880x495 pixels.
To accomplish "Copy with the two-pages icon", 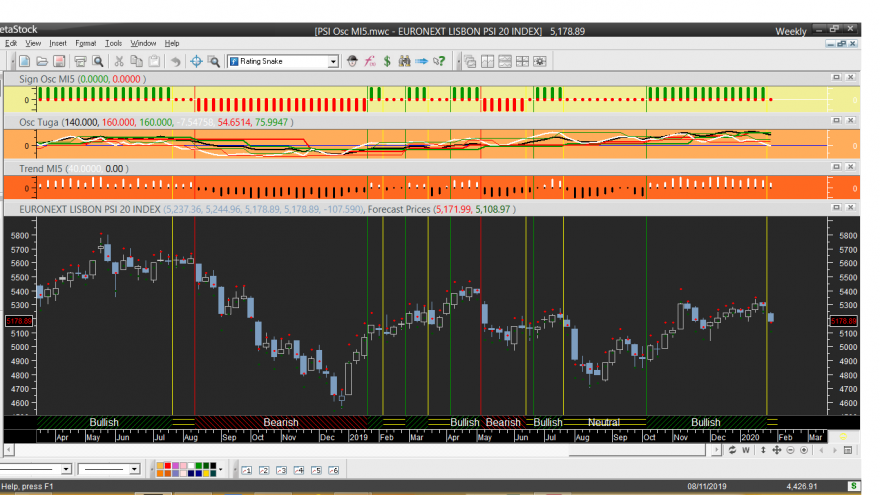I will [136, 61].
